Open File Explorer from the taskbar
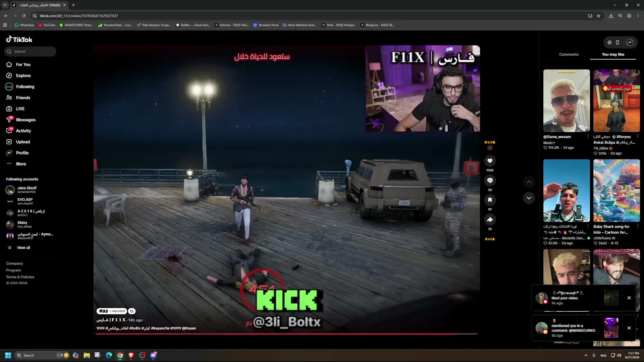Screen dimensions: 644x362 pos(87,355)
